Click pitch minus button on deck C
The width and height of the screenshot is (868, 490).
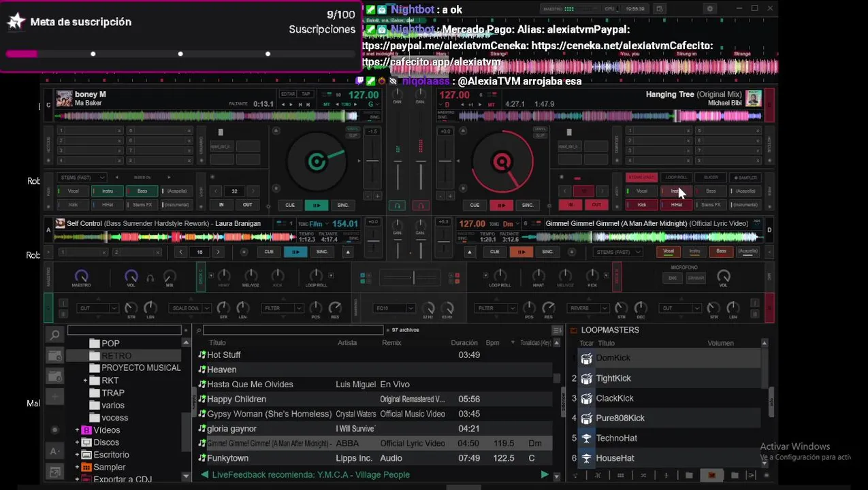pos(367,196)
